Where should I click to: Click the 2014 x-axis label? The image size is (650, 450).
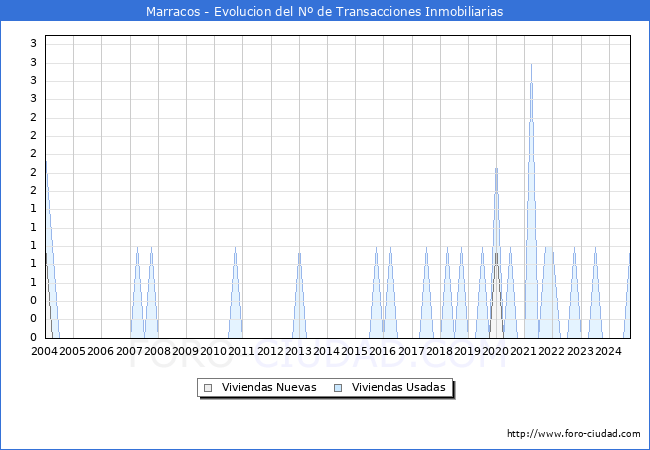(326, 351)
